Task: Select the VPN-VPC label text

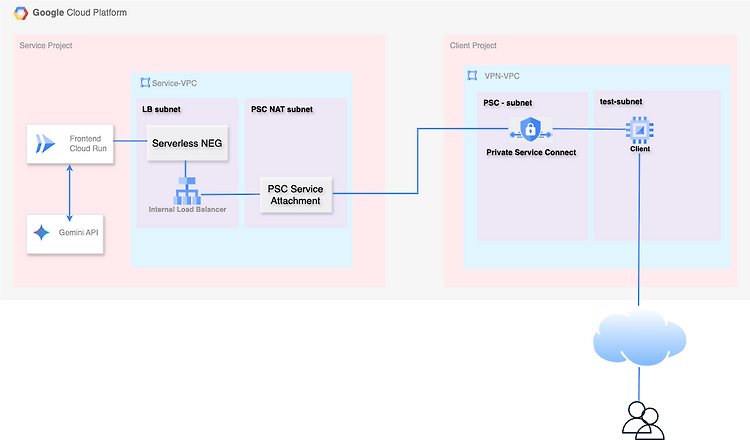Action: 502,76
